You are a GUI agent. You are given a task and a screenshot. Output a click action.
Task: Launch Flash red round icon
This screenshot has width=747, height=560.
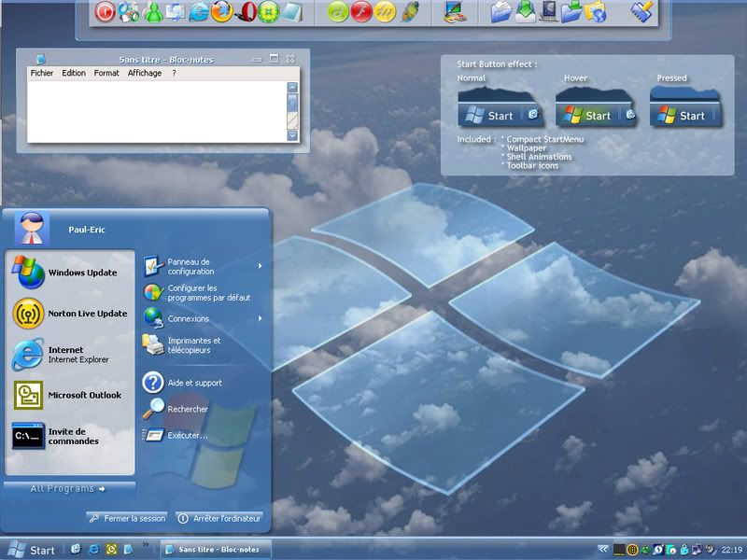click(361, 12)
